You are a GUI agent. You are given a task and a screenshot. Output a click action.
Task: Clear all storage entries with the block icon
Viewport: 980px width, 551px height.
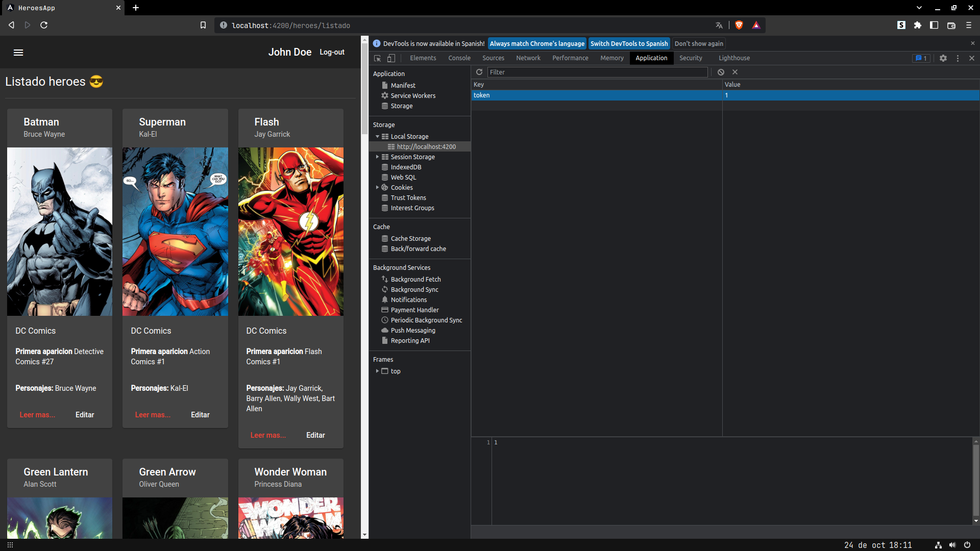coord(721,72)
